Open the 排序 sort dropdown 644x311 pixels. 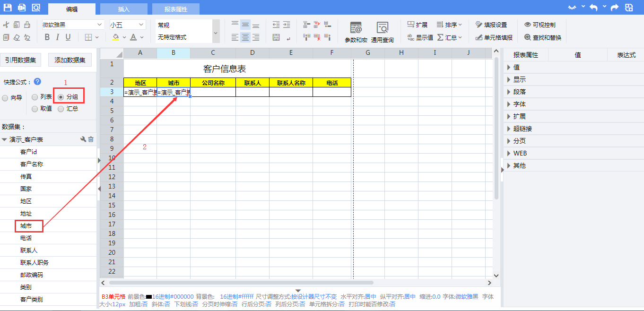[x=449, y=25]
